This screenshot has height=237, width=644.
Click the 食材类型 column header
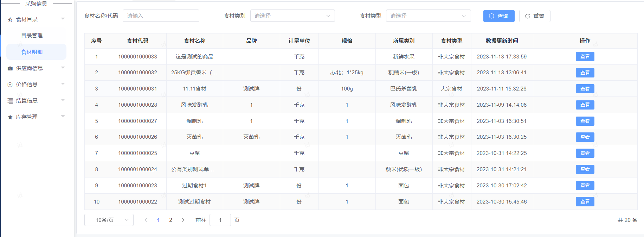click(x=452, y=41)
